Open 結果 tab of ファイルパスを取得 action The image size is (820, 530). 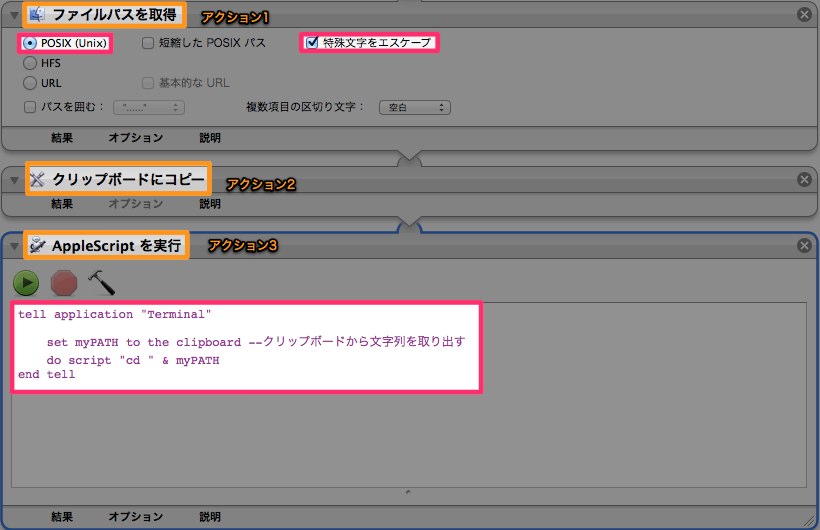pyautogui.click(x=62, y=138)
